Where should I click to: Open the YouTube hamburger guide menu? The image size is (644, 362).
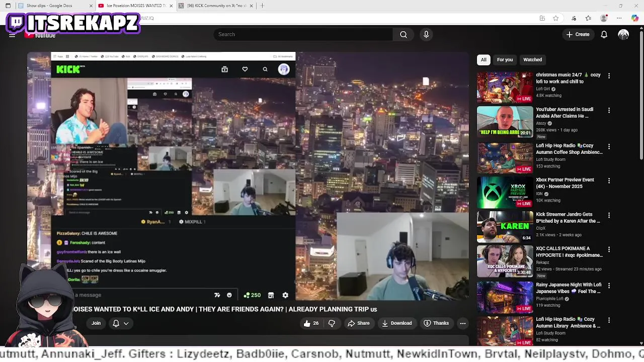click(x=12, y=35)
